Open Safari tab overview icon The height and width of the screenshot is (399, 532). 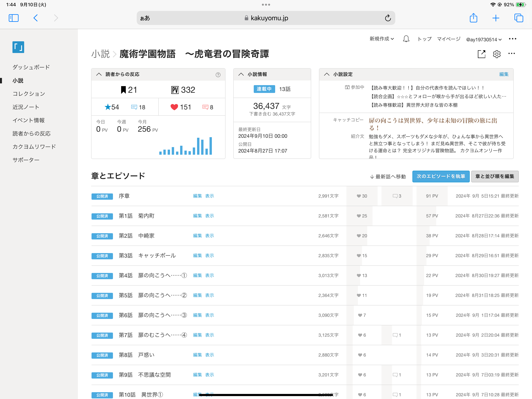(519, 18)
